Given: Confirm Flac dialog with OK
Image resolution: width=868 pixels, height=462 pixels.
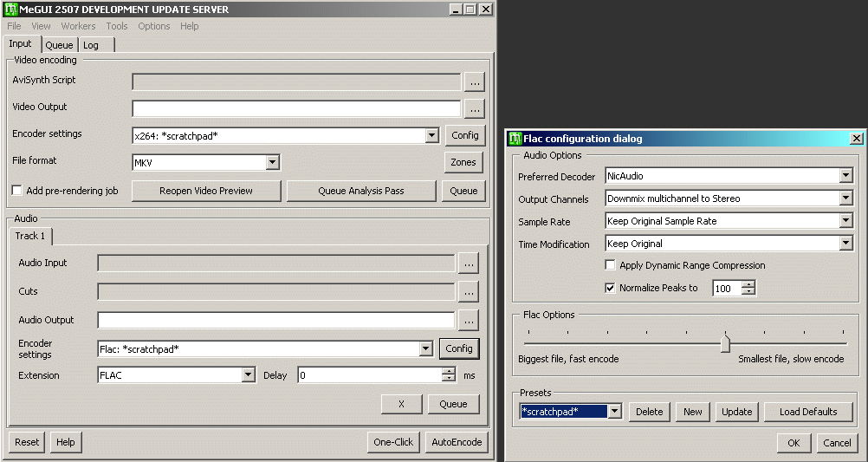Looking at the screenshot, I should [794, 443].
